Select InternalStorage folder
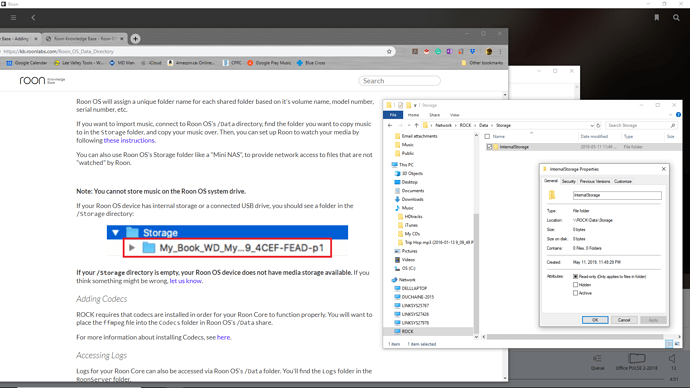Screen dimensions: 690x388 [514, 147]
